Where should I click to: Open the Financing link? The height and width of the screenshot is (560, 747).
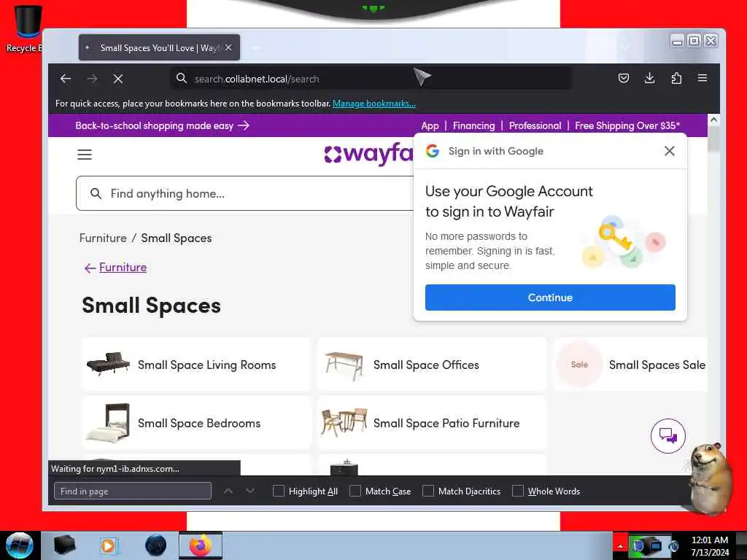point(473,125)
